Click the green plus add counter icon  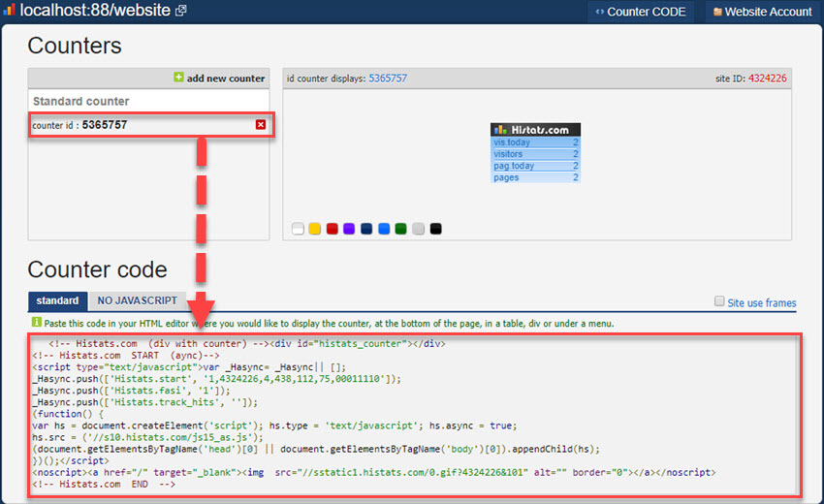[178, 78]
